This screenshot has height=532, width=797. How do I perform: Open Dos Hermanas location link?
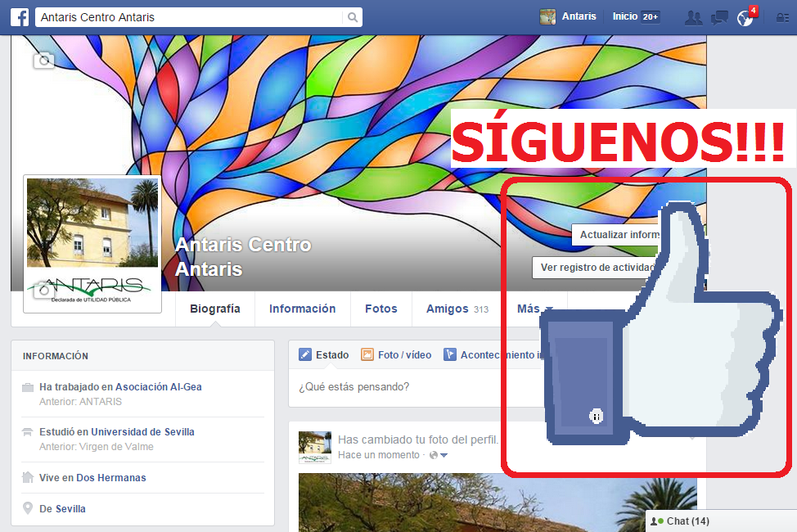(110, 478)
